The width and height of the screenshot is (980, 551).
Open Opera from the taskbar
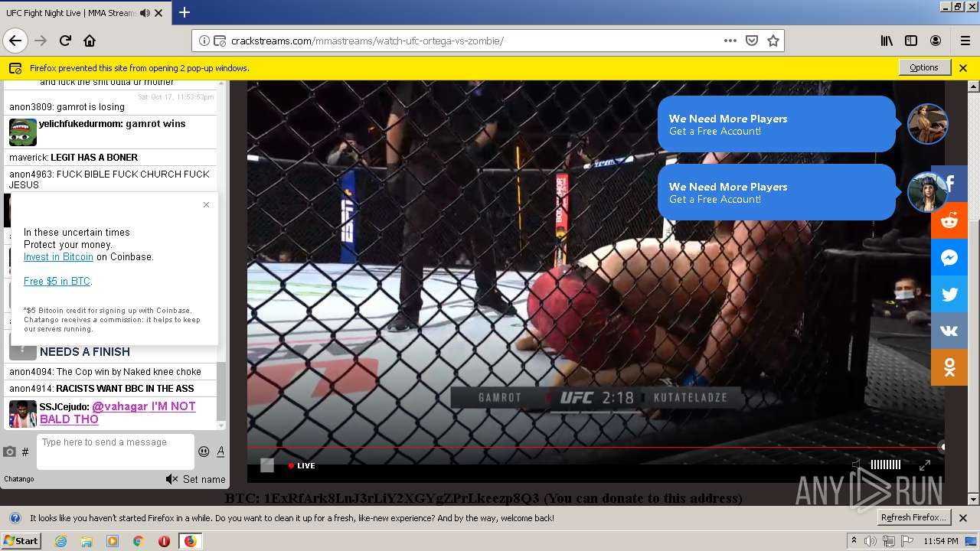tap(164, 541)
